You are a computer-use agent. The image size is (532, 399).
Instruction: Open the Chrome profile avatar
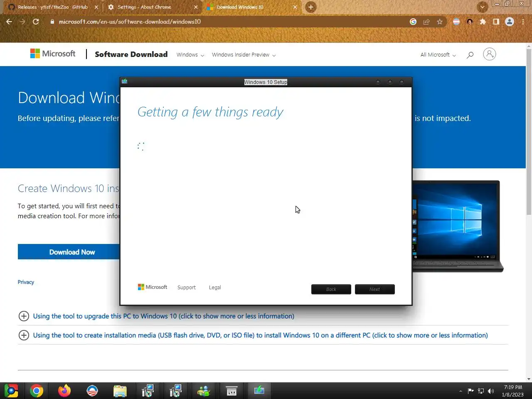[510, 22]
